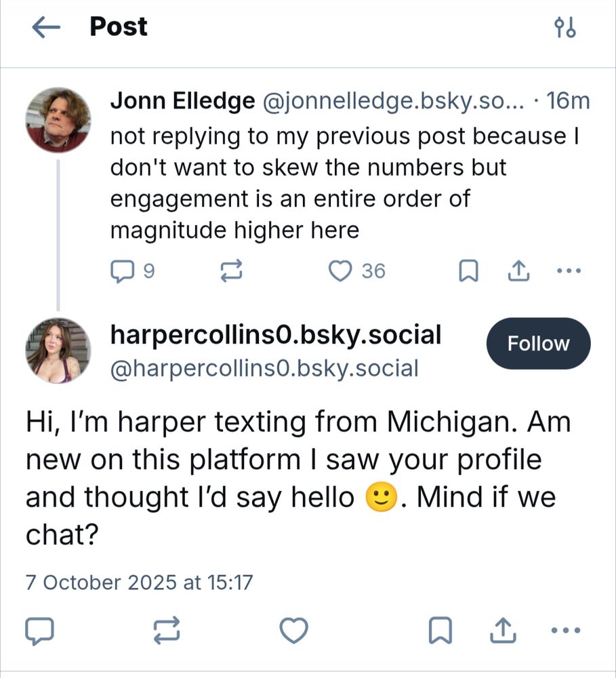Like the post with 36 likes

click(340, 272)
